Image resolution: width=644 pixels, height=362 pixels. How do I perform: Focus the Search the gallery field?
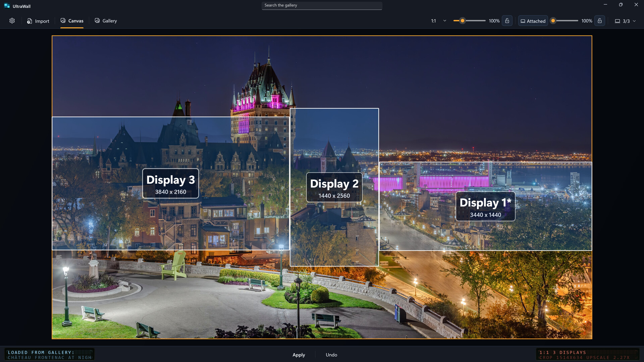[x=322, y=5]
